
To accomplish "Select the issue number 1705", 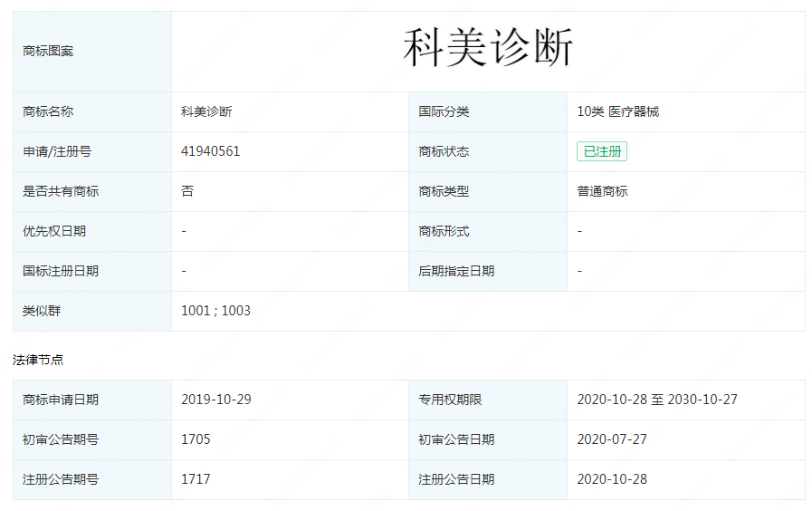I will pyautogui.click(x=196, y=439).
